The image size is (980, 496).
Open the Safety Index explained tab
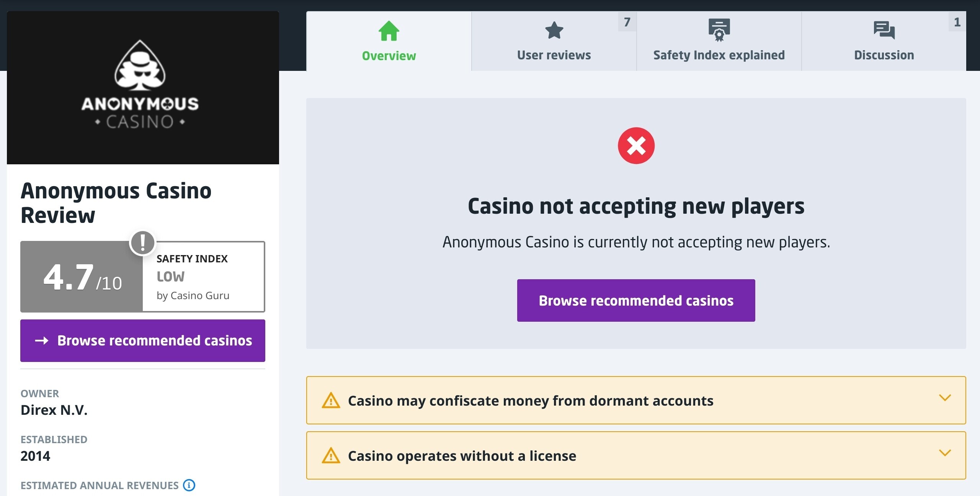point(719,41)
